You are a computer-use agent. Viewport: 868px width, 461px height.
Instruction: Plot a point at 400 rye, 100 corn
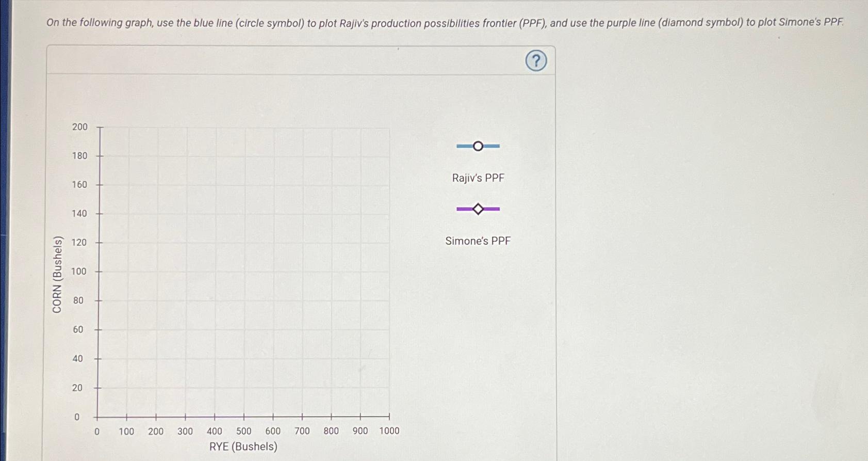coord(215,272)
